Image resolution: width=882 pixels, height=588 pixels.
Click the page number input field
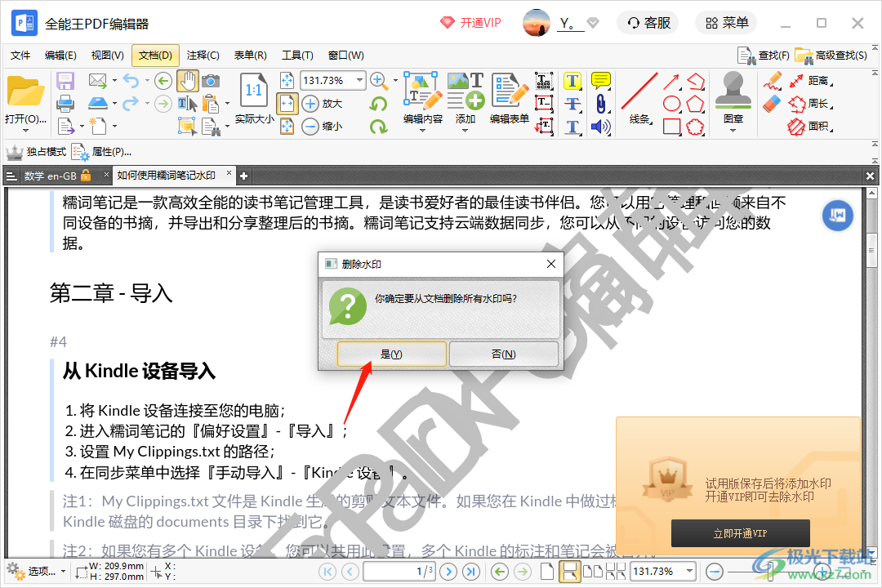click(399, 572)
